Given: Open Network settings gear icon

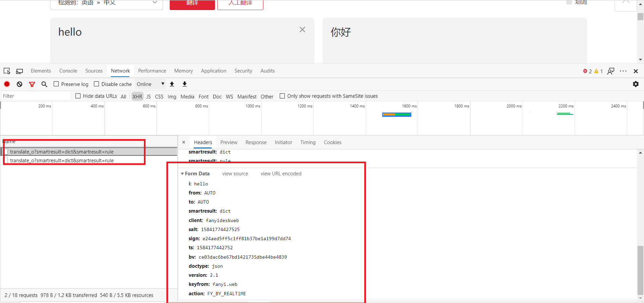Looking at the screenshot, I should coord(636,84).
